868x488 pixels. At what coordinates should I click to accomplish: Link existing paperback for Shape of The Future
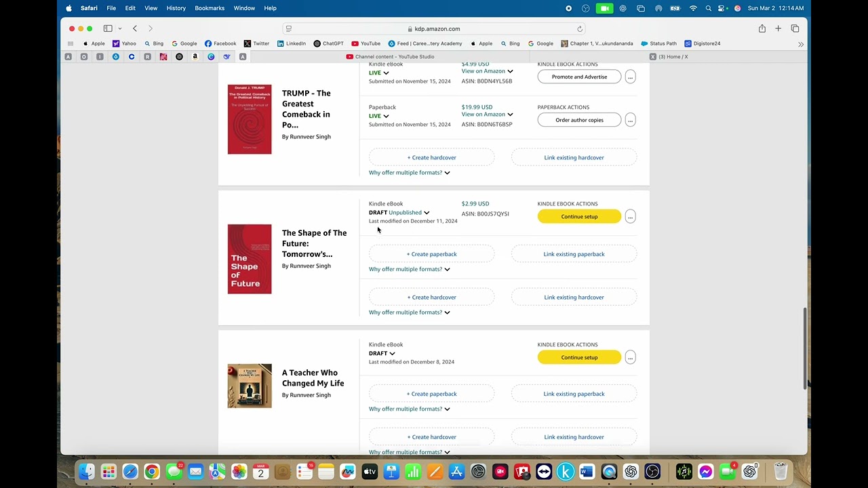[x=574, y=254]
